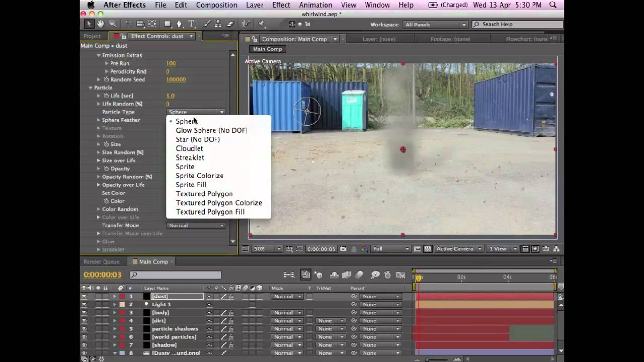Enable motion blur for timeline layers
The width and height of the screenshot is (644, 362).
(x=359, y=275)
